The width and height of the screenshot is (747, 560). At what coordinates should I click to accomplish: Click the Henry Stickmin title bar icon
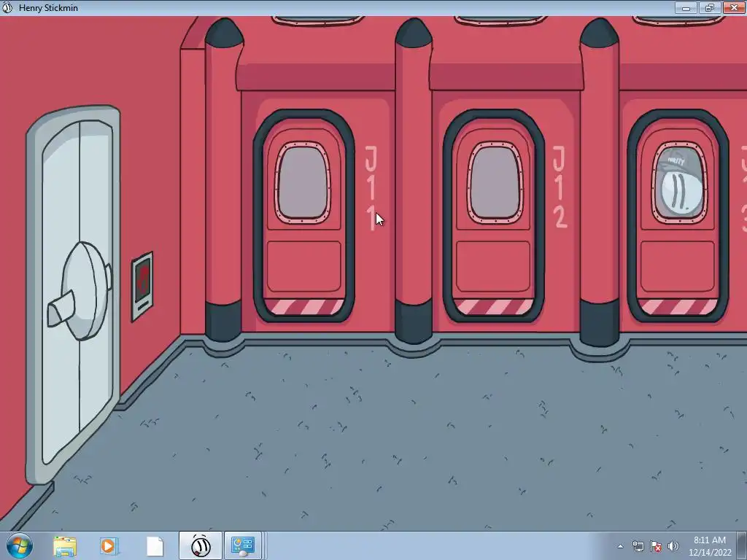pos(7,7)
